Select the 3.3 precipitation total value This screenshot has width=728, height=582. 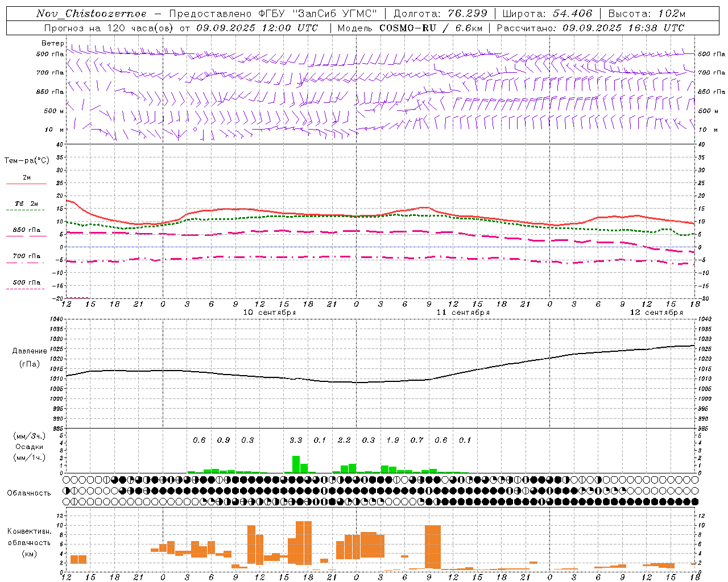click(296, 440)
